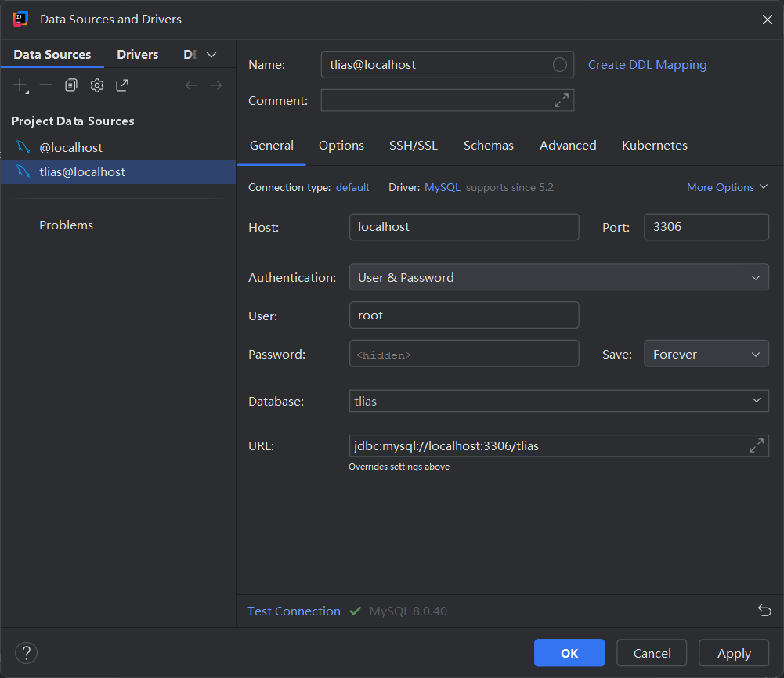Click the Apply button
Image resolution: width=784 pixels, height=678 pixels.
click(x=734, y=653)
